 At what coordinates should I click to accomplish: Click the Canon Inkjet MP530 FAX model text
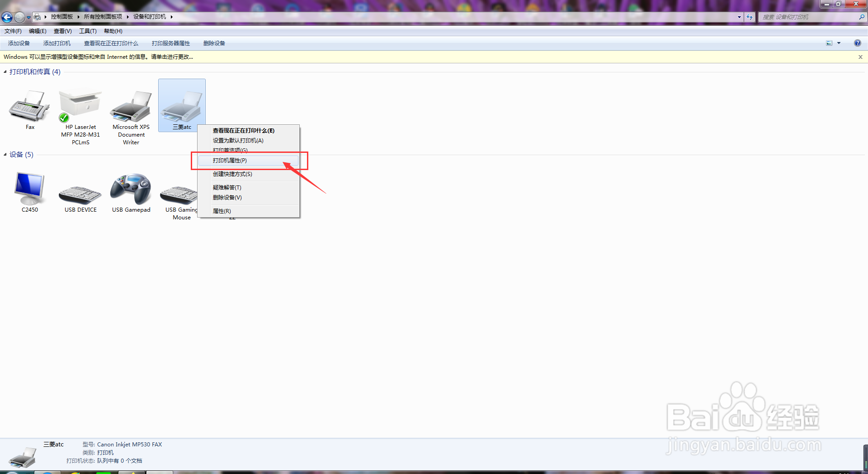tap(129, 445)
